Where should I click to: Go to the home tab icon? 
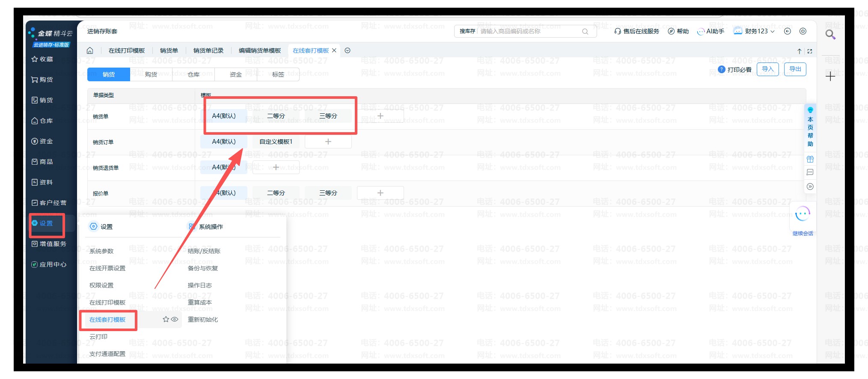(x=90, y=50)
